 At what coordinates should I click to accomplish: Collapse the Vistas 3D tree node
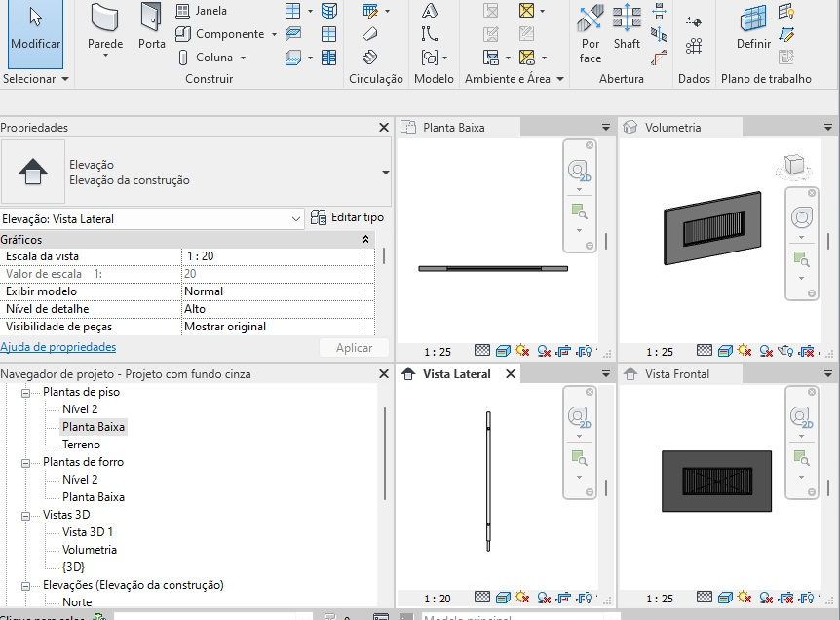coord(25,516)
